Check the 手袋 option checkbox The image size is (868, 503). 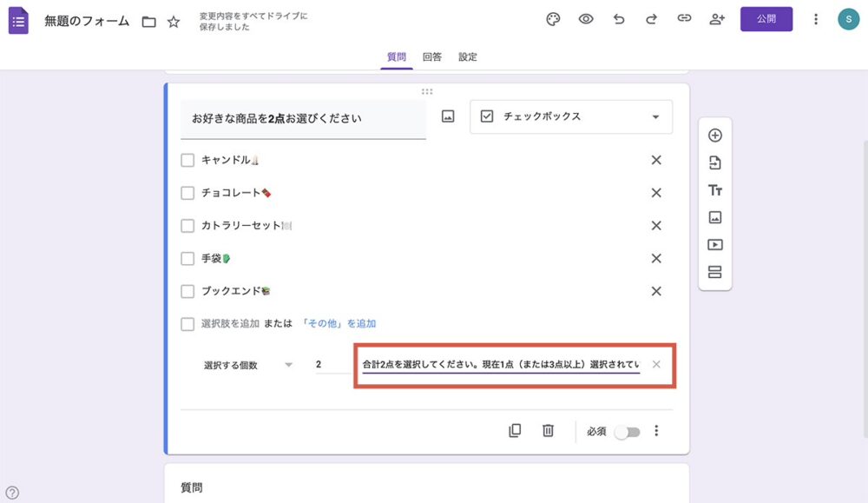tap(187, 258)
